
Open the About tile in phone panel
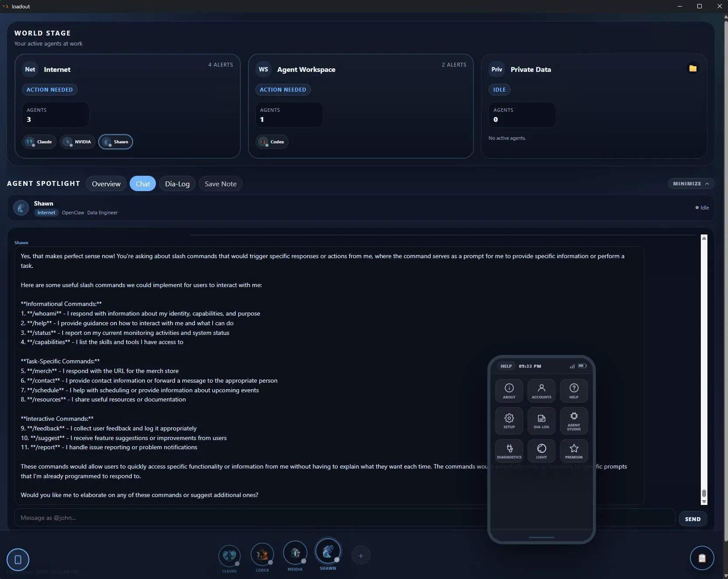pos(509,391)
